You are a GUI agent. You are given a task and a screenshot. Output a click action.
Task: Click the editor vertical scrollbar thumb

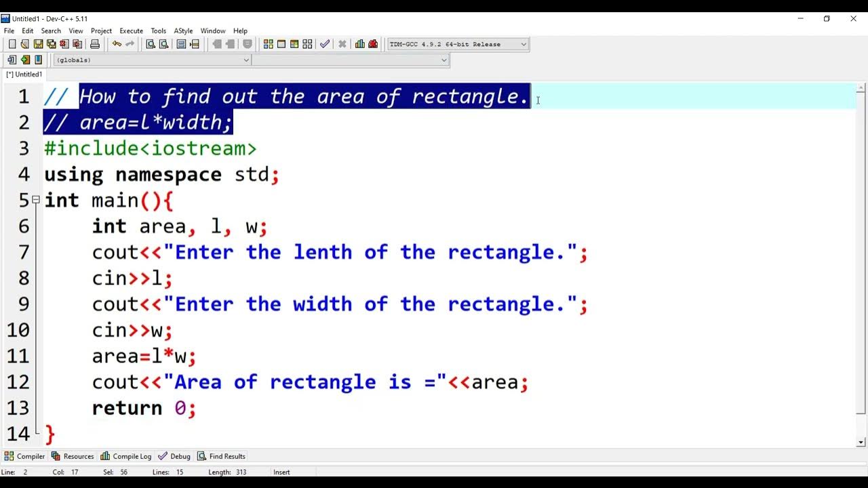coord(861,254)
